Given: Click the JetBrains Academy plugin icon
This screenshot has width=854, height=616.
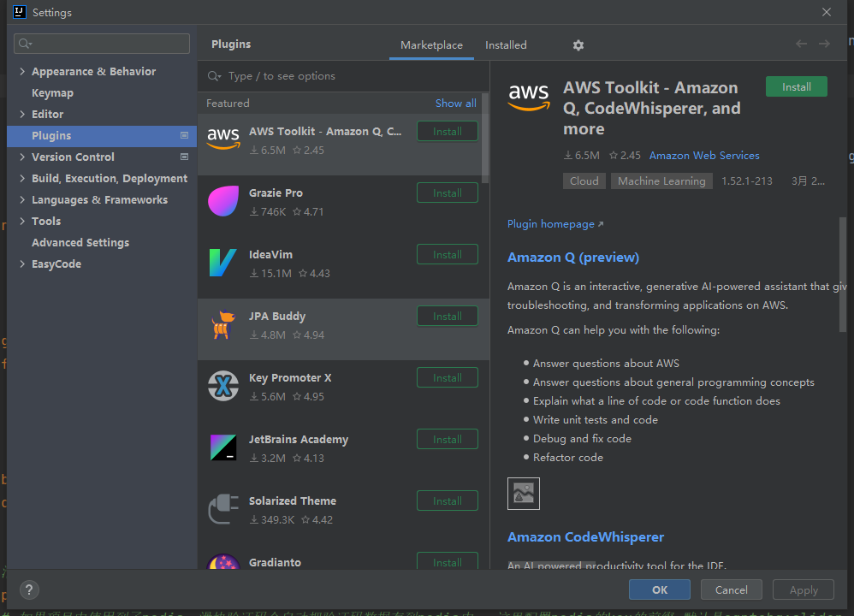Looking at the screenshot, I should click(223, 447).
